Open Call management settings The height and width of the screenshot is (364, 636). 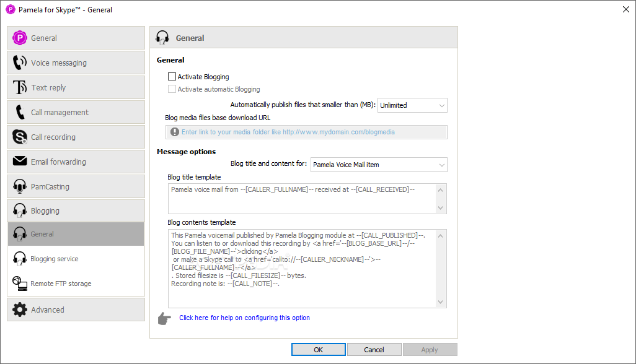(x=76, y=112)
